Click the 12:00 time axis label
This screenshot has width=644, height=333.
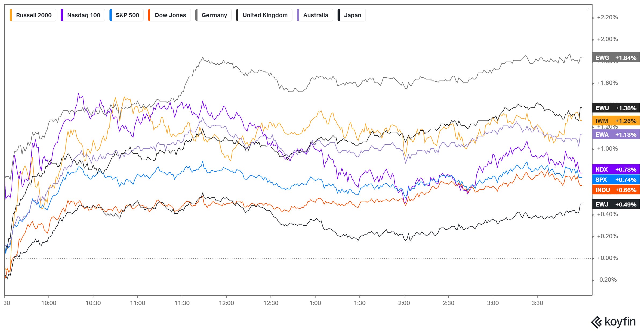[x=226, y=303]
